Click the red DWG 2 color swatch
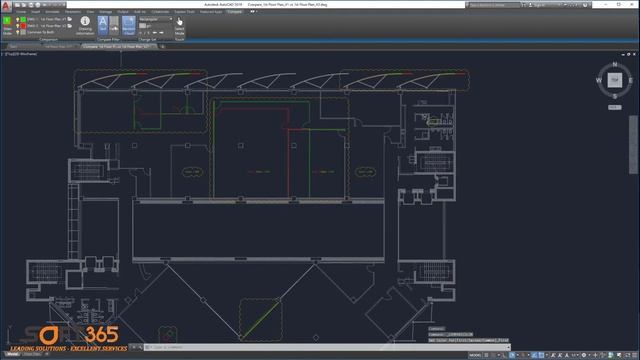This screenshot has width=640, height=360. coord(23,26)
